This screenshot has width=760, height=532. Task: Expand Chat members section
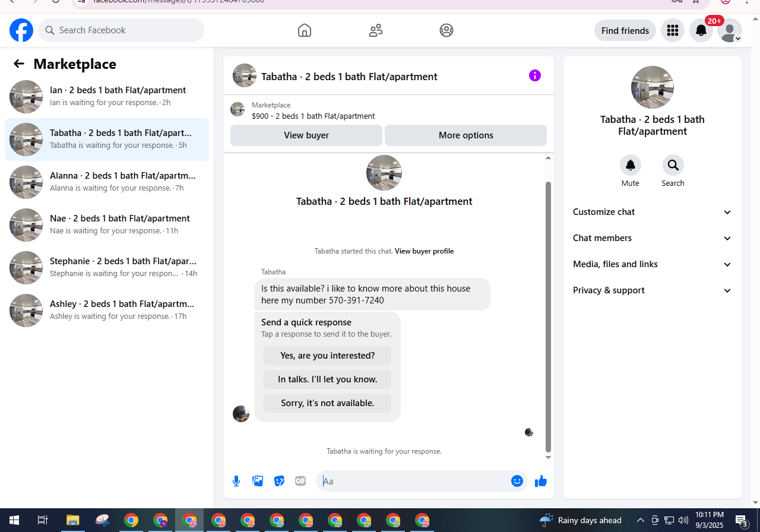[x=653, y=238]
